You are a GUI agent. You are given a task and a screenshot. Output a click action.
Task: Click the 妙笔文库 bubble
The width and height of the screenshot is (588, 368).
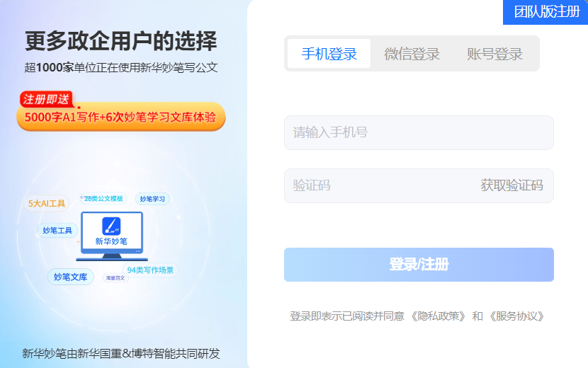pos(70,277)
